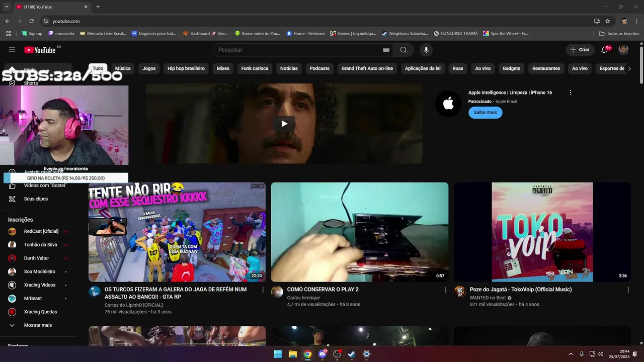
Task: Open Seus clipes scissors icon
Action: (x=12, y=199)
